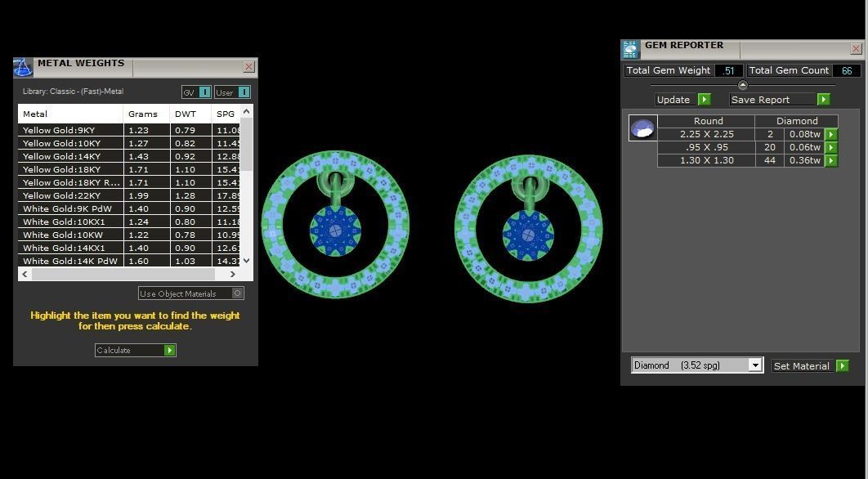Click the Metal Weights panel logo icon
The width and height of the screenshot is (868, 479).
pyautogui.click(x=23, y=68)
